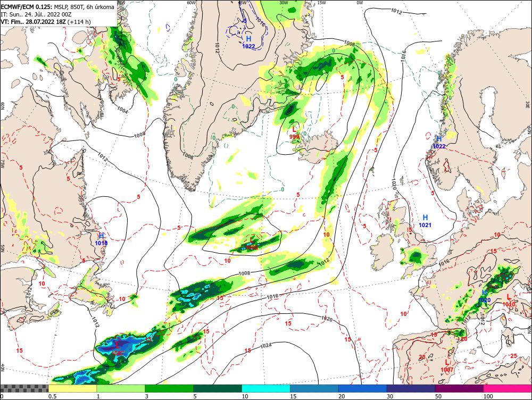
Task: Click the '0.5' value on the legend scale
Action: 52,396
